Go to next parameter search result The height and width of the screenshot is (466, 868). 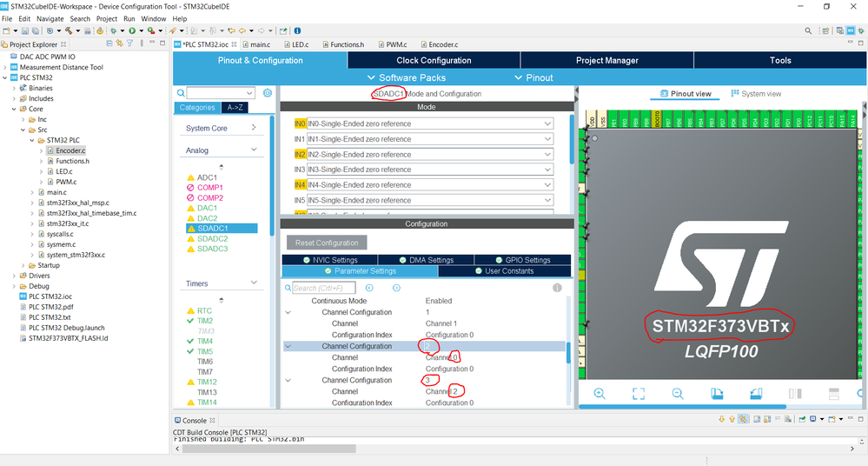(x=396, y=288)
